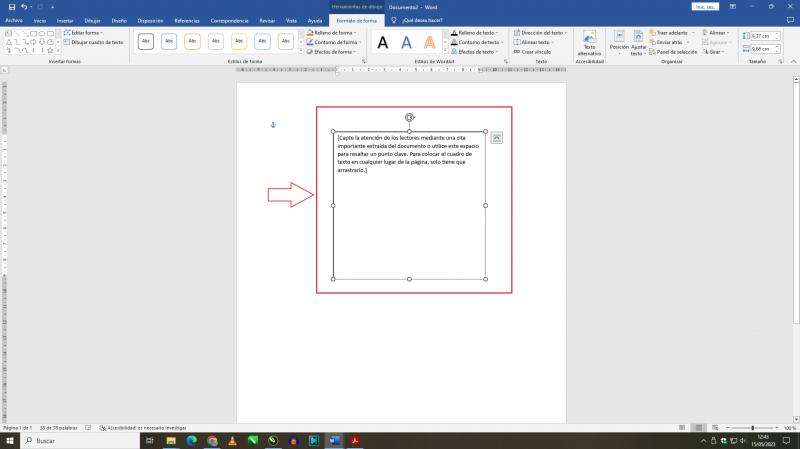The height and width of the screenshot is (449, 800).
Task: Select the blue outline shape style
Action: [169, 41]
